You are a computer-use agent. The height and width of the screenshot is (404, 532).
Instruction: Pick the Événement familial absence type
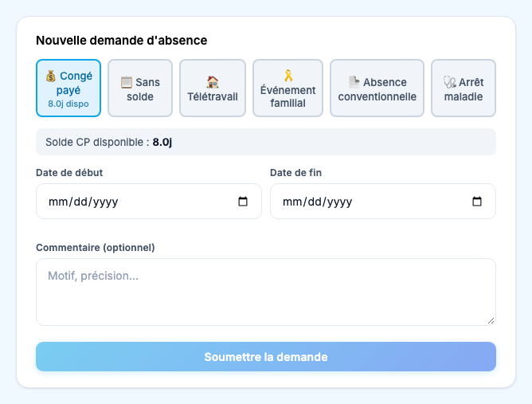tap(288, 88)
